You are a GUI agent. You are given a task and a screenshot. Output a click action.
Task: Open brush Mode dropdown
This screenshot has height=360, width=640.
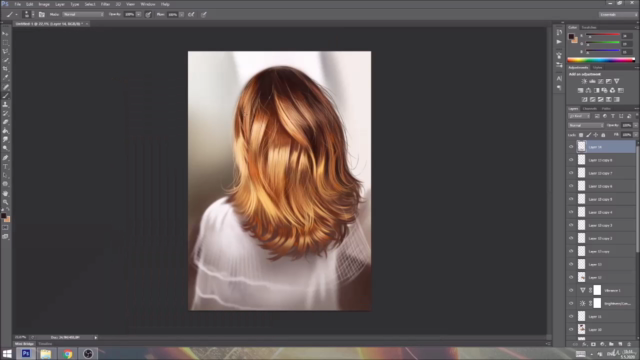83,14
